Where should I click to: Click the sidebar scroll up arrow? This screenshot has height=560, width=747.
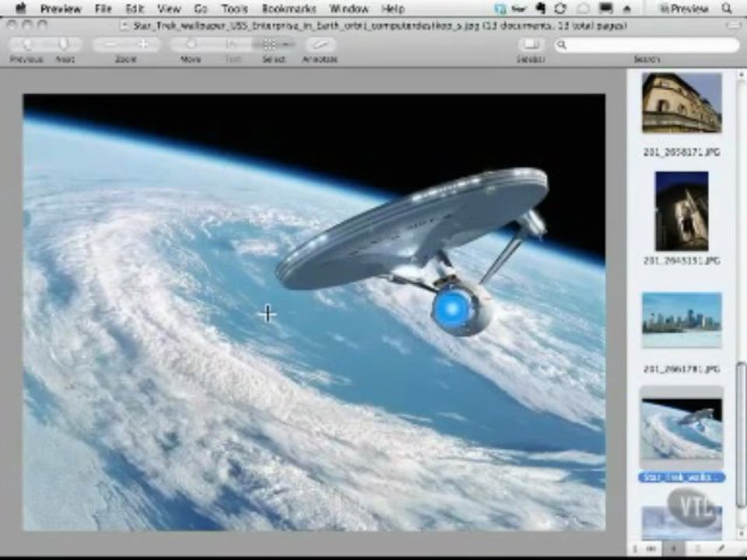[x=742, y=75]
